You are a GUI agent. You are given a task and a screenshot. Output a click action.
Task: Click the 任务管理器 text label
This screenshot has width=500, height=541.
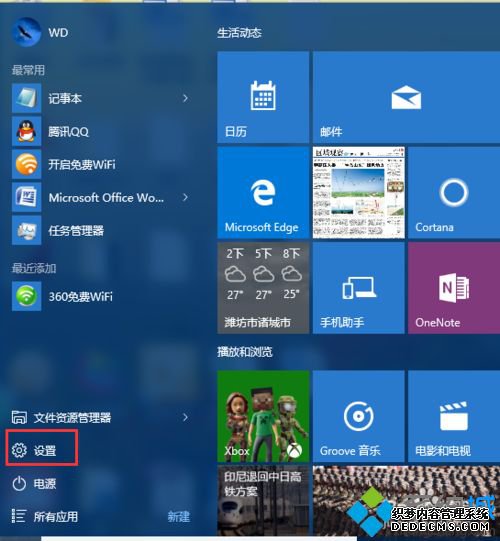tap(76, 230)
